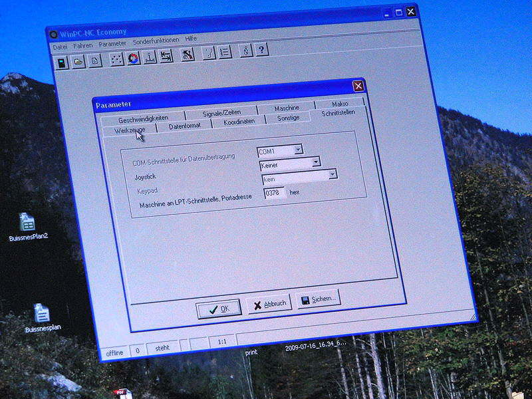Click the opposing left-right arrows toolbar icon
This screenshot has height=399, width=532.
click(x=166, y=57)
